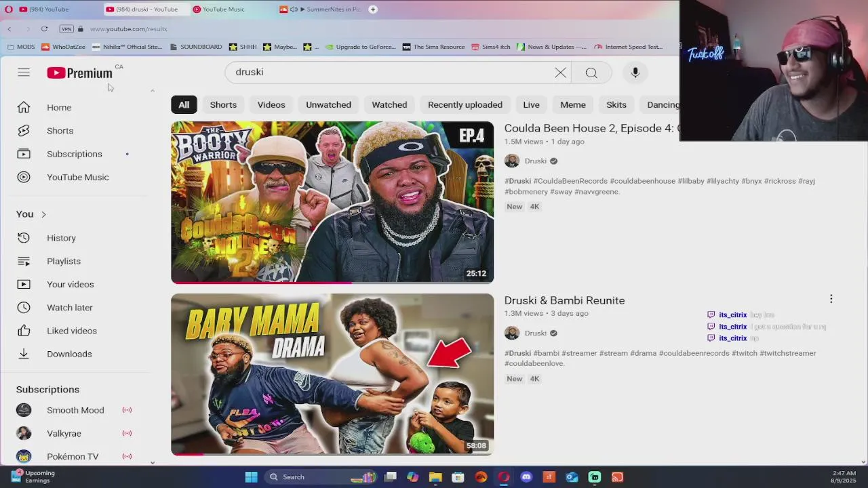Select the Skits filter chip
This screenshot has height=488, width=868.
click(x=616, y=104)
